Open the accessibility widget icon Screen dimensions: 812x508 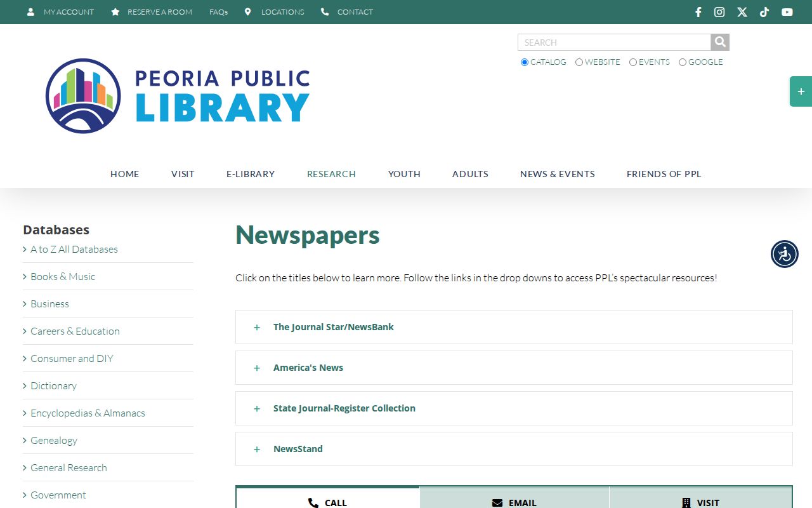(785, 254)
